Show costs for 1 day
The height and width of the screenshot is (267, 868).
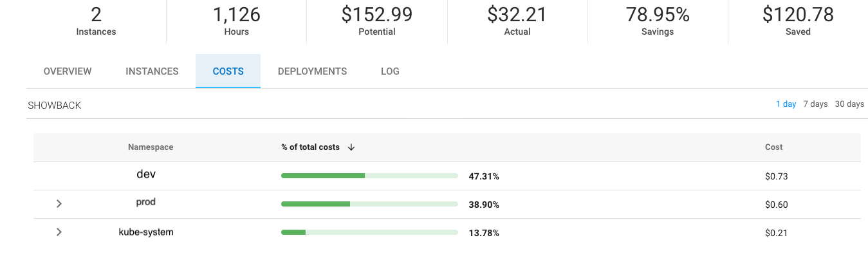pyautogui.click(x=786, y=104)
